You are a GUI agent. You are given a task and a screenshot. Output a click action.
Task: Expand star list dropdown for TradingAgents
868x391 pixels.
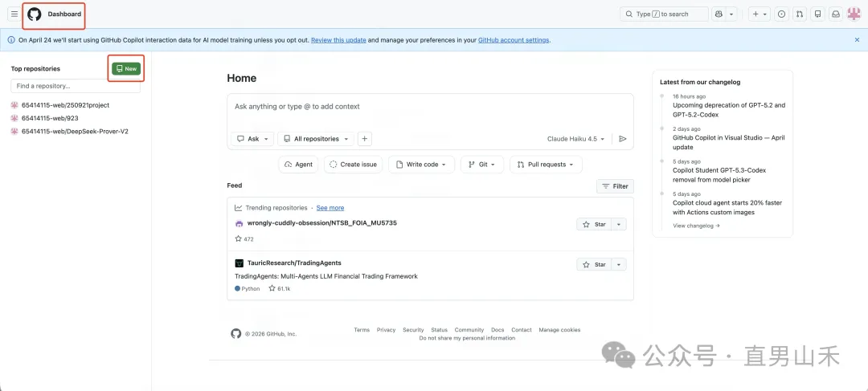619,264
